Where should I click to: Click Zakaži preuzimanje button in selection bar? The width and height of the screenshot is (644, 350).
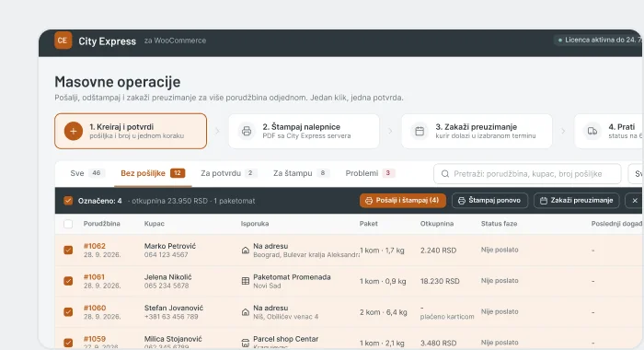click(x=577, y=201)
